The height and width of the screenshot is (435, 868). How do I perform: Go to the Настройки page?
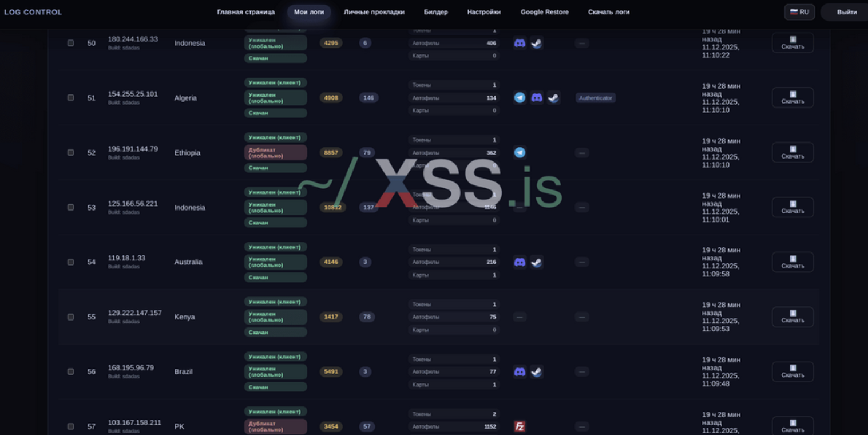point(483,12)
